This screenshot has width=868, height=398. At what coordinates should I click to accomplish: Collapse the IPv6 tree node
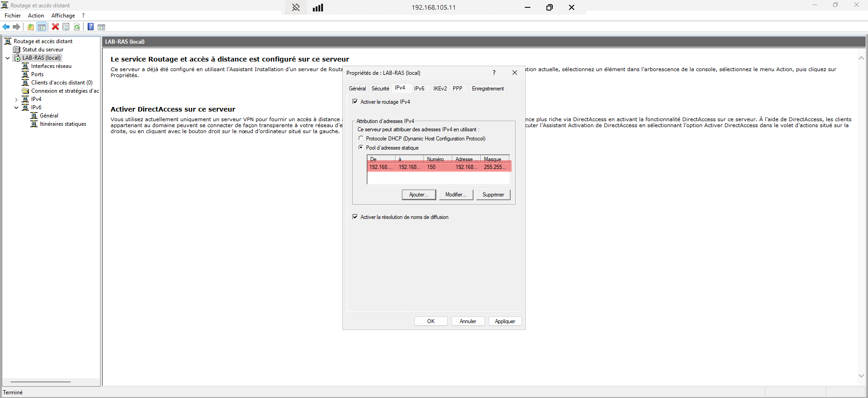(x=17, y=108)
